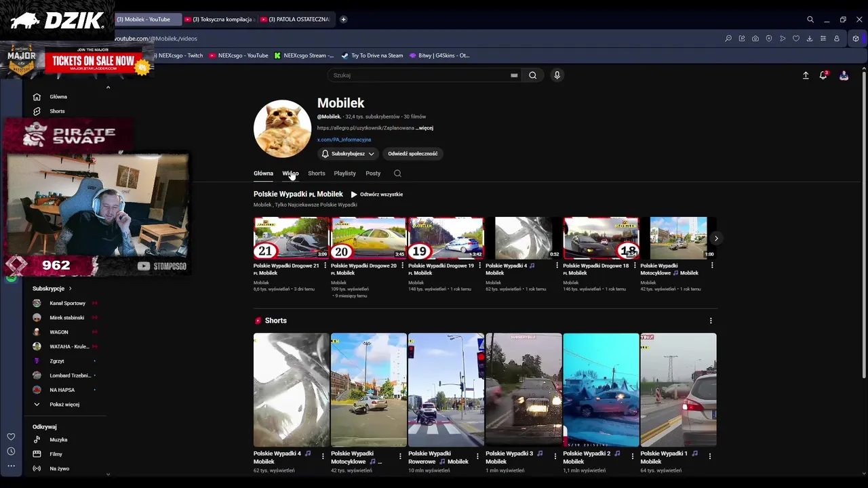Open new browser tab with plus
This screenshot has height=488, width=868.
[x=343, y=20]
